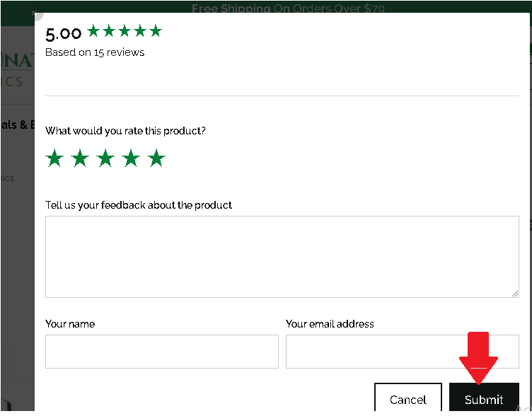Focus the Your email address field
The width and height of the screenshot is (532, 416).
[403, 352]
